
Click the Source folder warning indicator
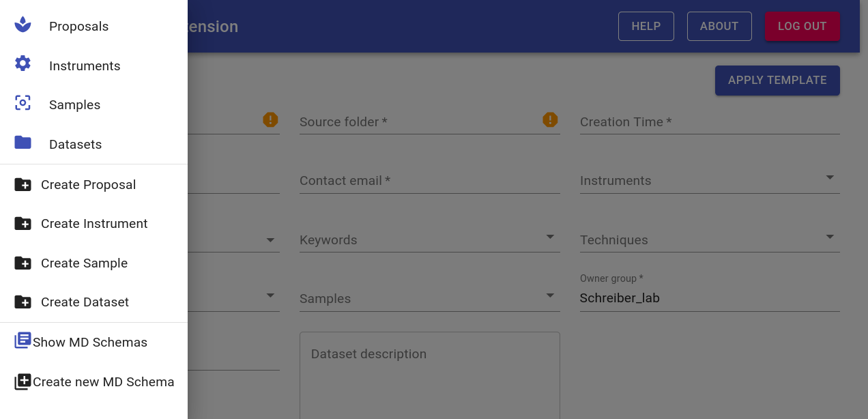pos(550,120)
